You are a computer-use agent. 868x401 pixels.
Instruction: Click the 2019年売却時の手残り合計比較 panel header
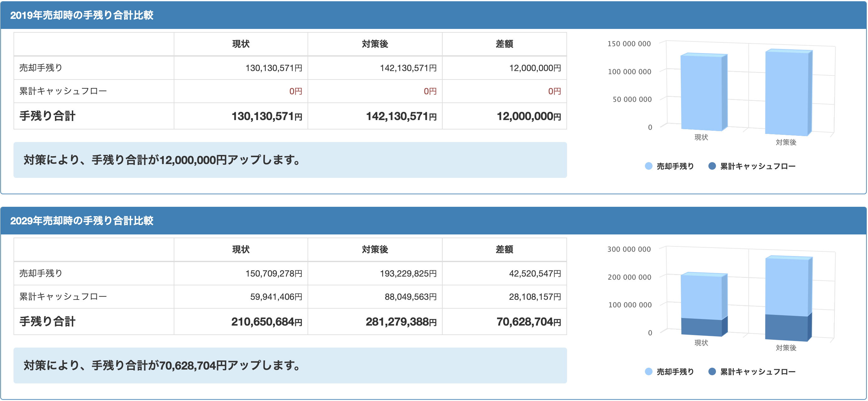click(82, 15)
